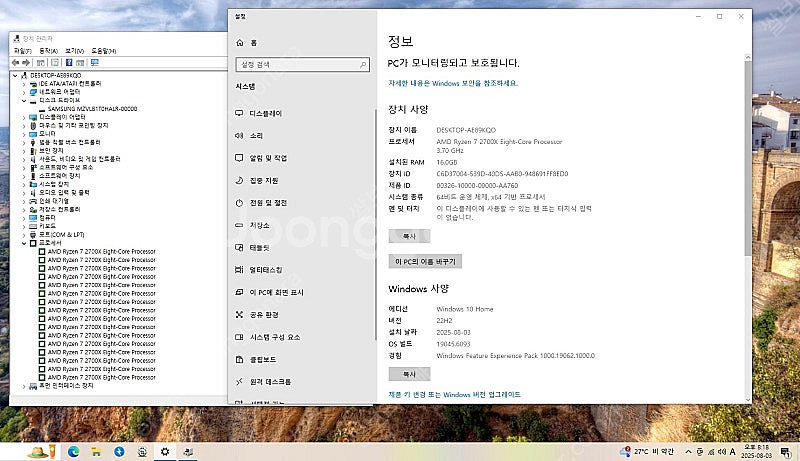This screenshot has height=461, width=800.
Task: Open 클립보드 settings page
Action: pyautogui.click(x=301, y=360)
